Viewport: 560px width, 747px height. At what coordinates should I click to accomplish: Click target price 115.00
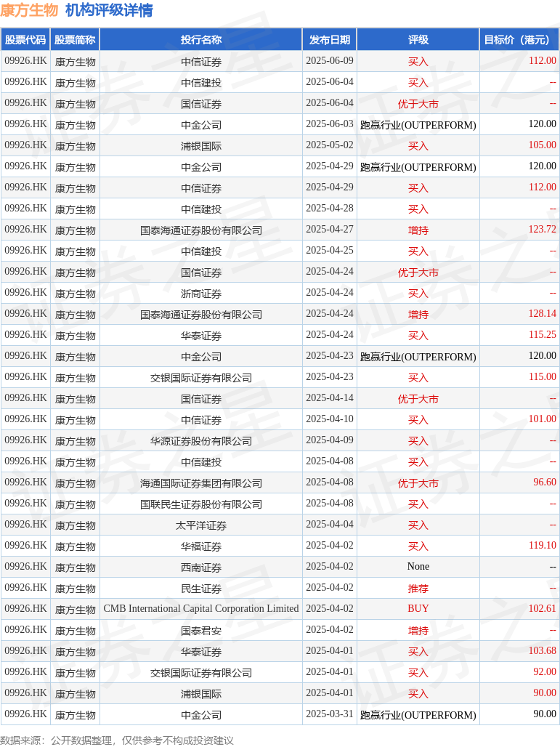pyautogui.click(x=542, y=377)
